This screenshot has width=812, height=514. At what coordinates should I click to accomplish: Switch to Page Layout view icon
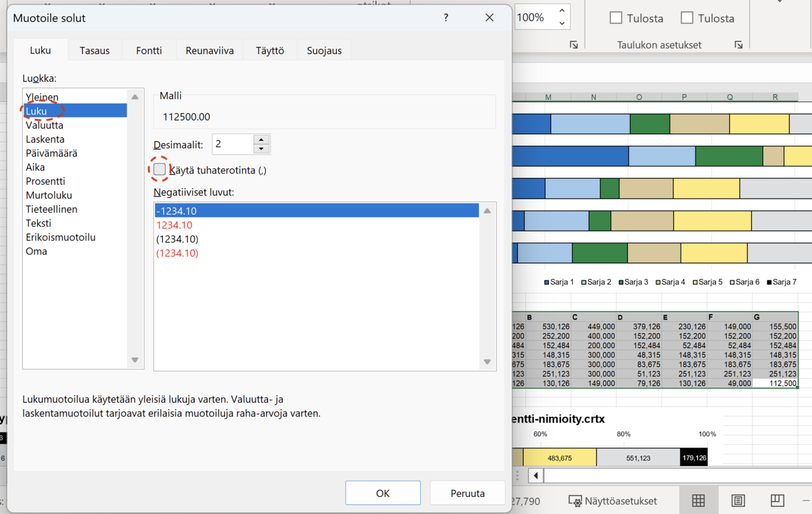pyautogui.click(x=738, y=500)
